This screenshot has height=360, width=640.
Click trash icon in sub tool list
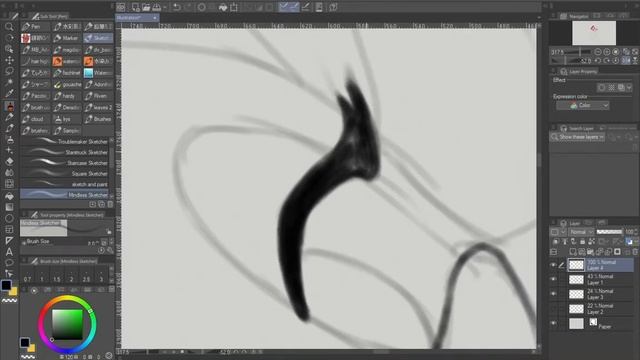(x=110, y=204)
